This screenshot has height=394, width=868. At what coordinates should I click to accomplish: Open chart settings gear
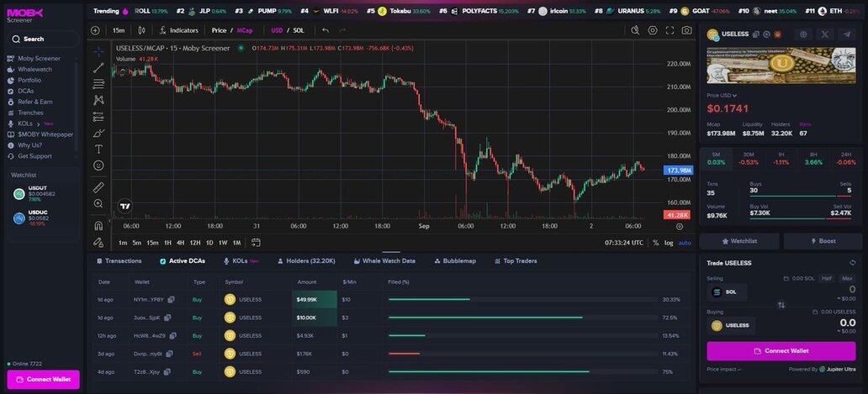pos(653,30)
